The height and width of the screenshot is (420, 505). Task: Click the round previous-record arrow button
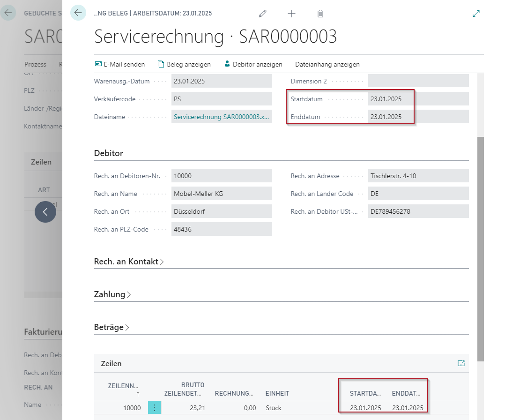pos(45,212)
